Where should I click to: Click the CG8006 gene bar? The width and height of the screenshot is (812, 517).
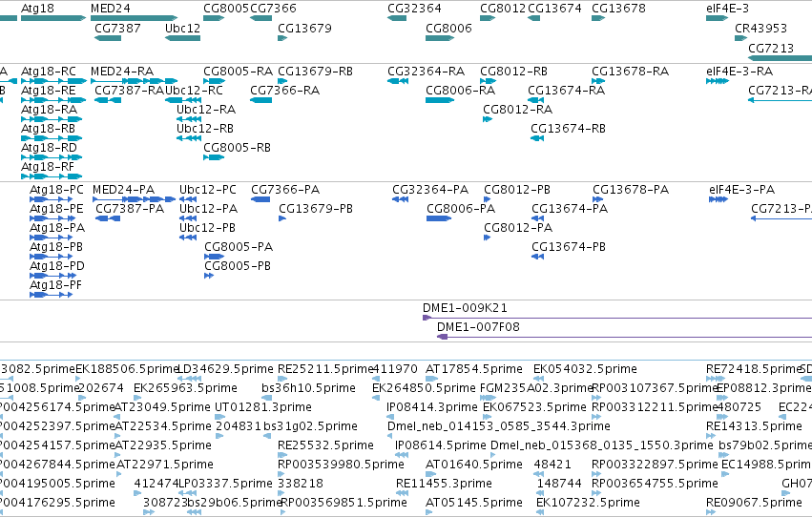click(440, 38)
